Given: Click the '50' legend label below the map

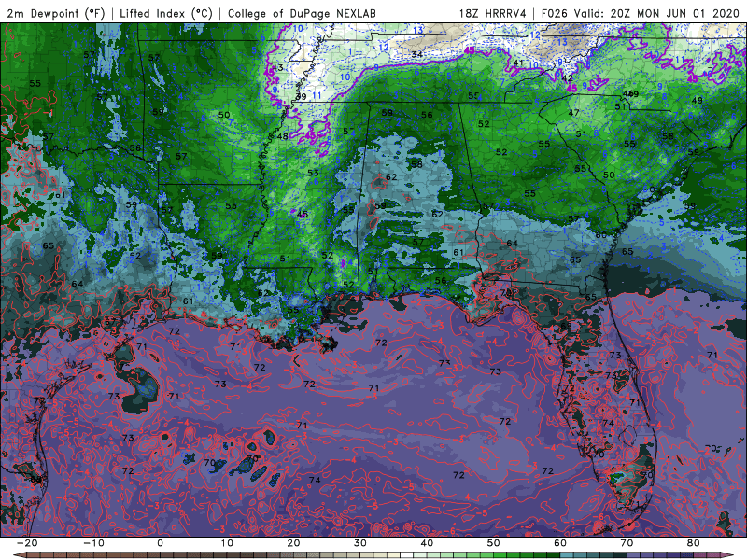Looking at the screenshot, I should (494, 543).
